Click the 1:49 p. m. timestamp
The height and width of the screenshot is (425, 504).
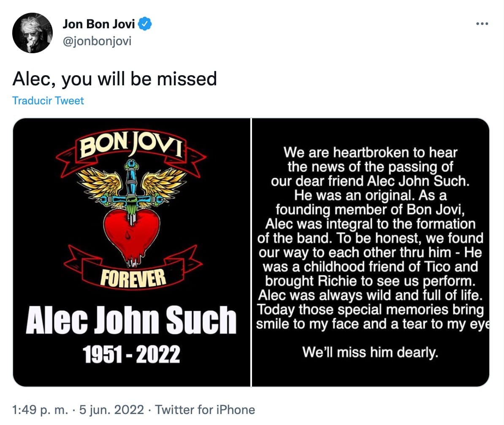[x=38, y=410]
